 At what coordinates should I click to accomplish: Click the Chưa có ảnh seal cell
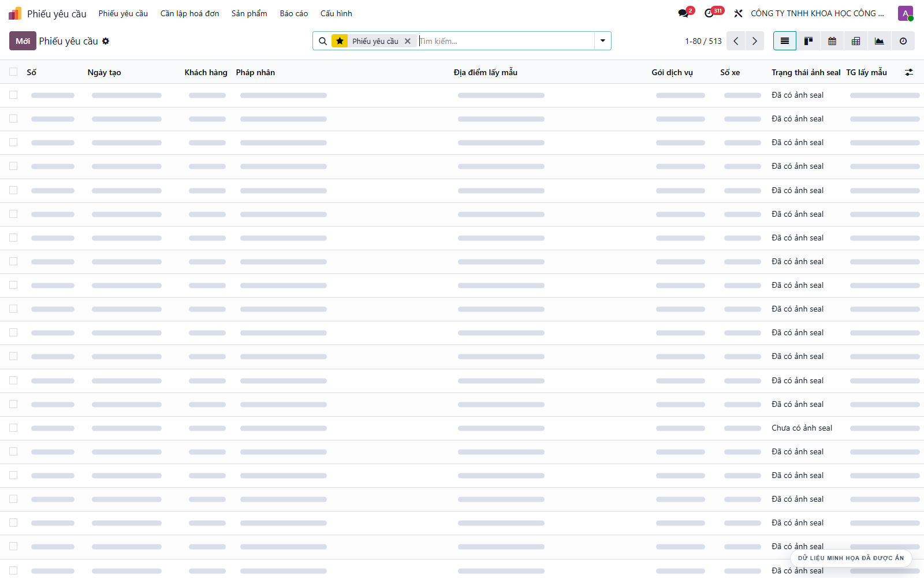802,428
